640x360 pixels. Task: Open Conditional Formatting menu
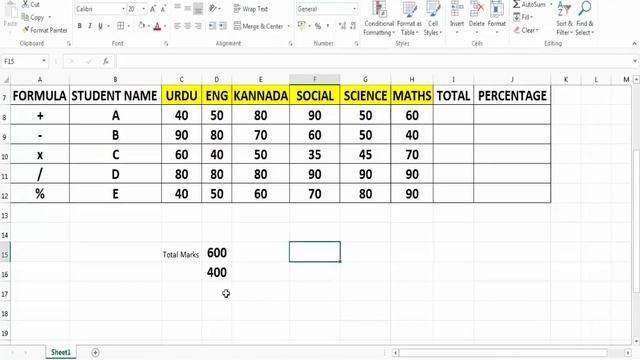[379, 18]
